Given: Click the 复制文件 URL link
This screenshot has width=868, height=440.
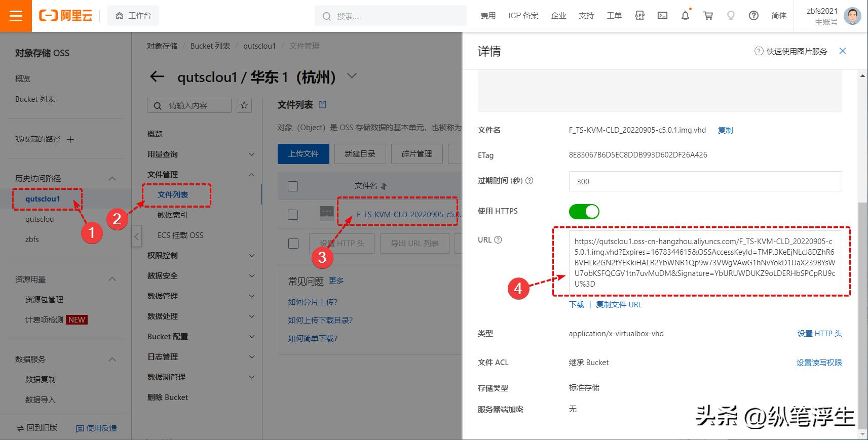Looking at the screenshot, I should 619,304.
